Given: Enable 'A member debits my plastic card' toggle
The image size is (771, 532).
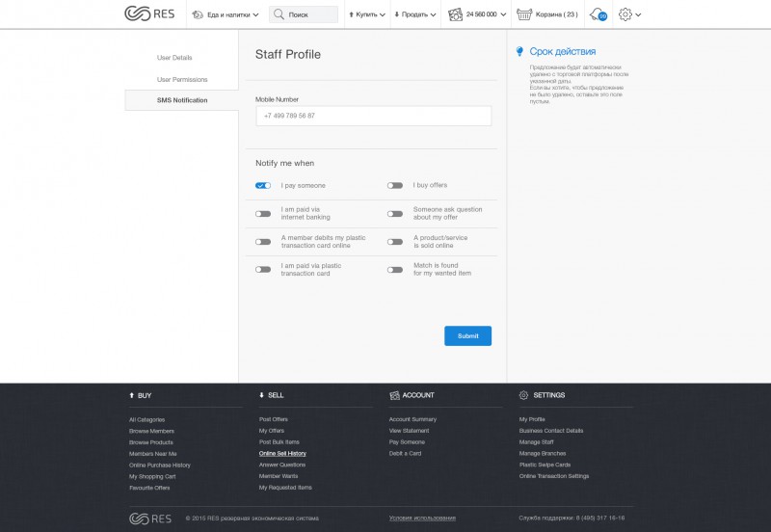Looking at the screenshot, I should pos(263,242).
